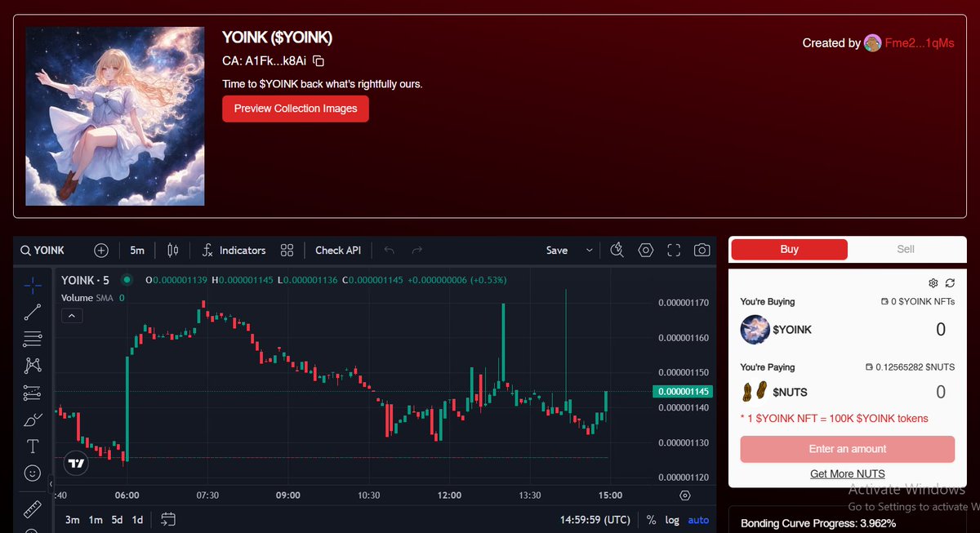980x533 pixels.
Task: Click the TradingView logo on chart
Action: pyautogui.click(x=76, y=464)
